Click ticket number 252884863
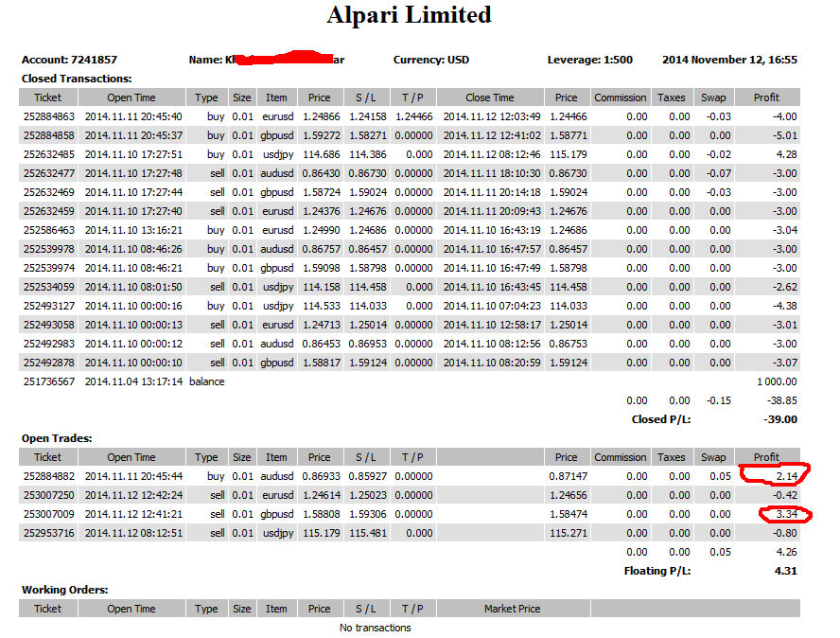The height and width of the screenshot is (638, 840). click(x=49, y=116)
